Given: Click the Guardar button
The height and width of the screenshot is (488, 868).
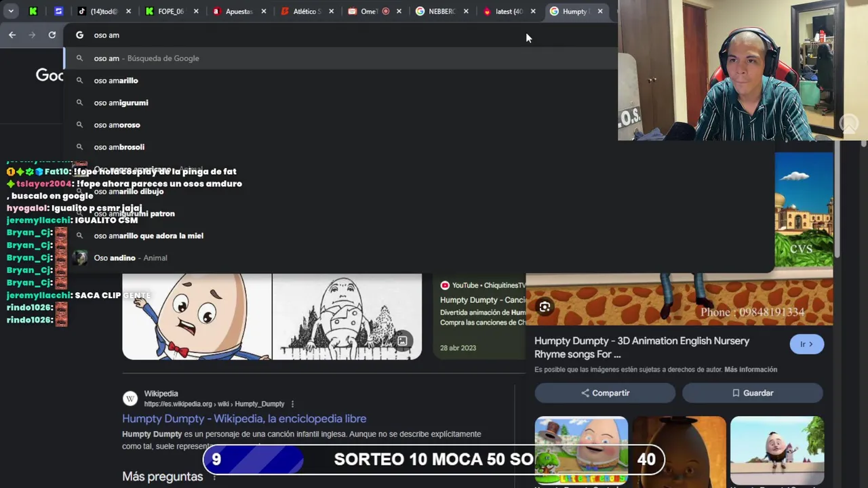Looking at the screenshot, I should (753, 393).
